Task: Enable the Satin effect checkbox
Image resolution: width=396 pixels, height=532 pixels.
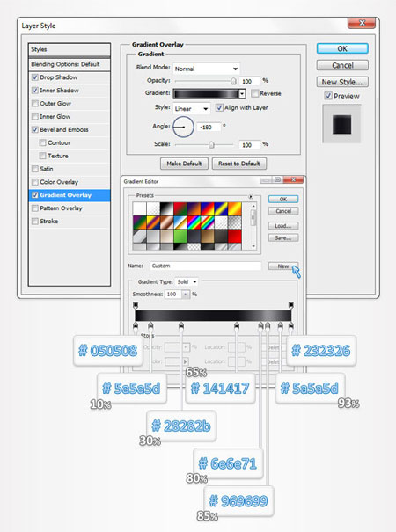Action: point(34,169)
